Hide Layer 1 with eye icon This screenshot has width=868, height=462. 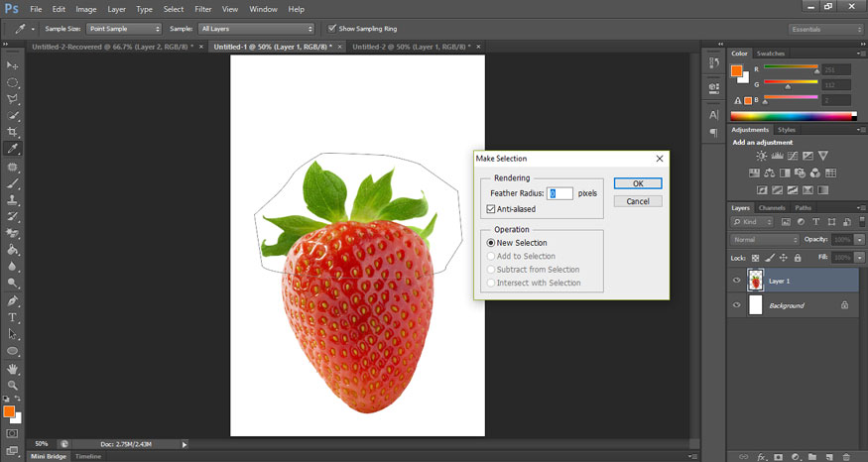(736, 281)
